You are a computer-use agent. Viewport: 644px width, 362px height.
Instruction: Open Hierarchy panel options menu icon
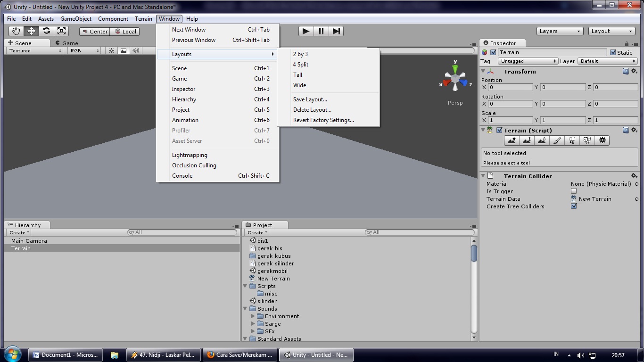[235, 226]
